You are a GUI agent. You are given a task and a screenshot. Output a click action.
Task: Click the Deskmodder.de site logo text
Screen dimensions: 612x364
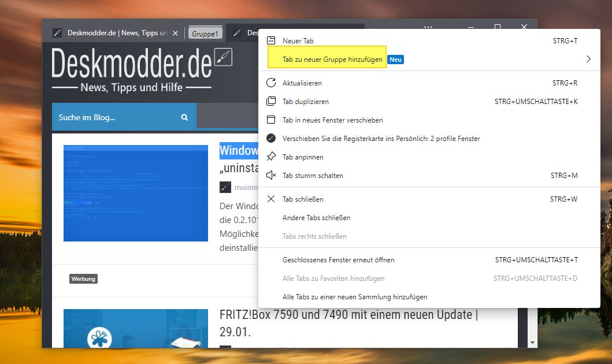[x=132, y=63]
